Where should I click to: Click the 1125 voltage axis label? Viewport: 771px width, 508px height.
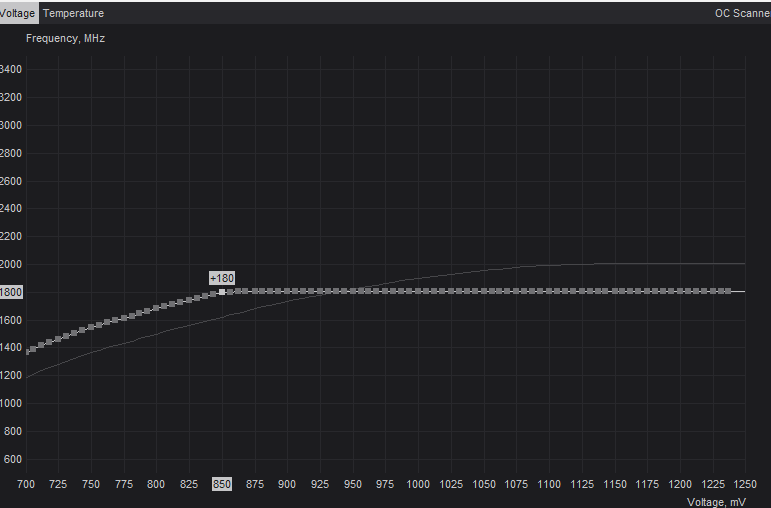(x=582, y=484)
